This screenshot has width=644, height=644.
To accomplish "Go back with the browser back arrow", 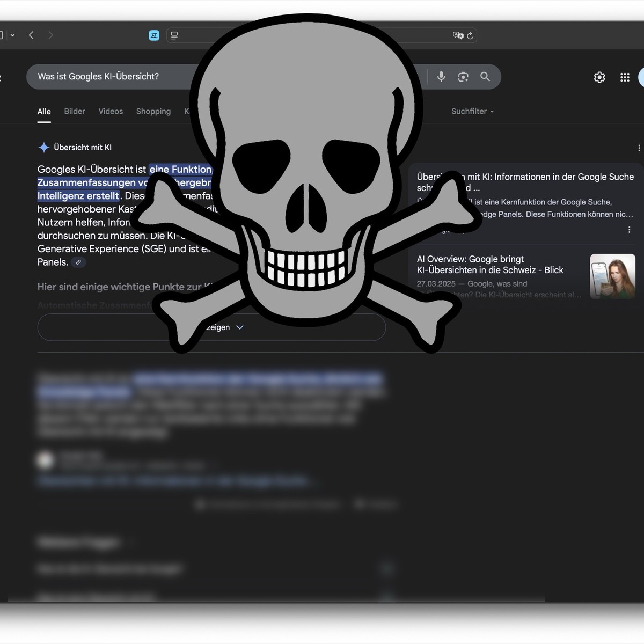I will [x=31, y=35].
